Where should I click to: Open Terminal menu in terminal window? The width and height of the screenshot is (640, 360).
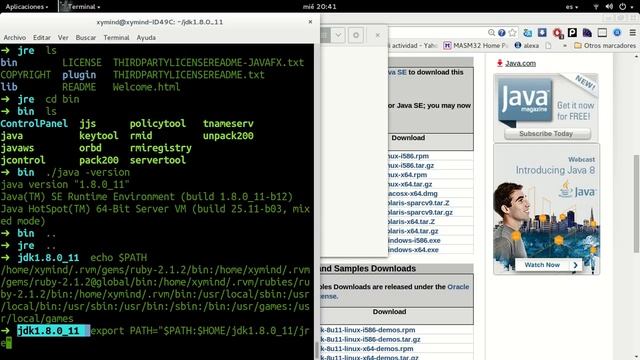[116, 38]
